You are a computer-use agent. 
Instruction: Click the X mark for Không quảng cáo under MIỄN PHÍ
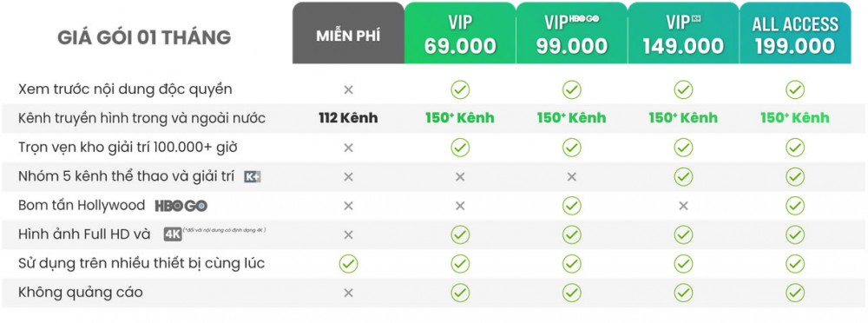(x=348, y=293)
